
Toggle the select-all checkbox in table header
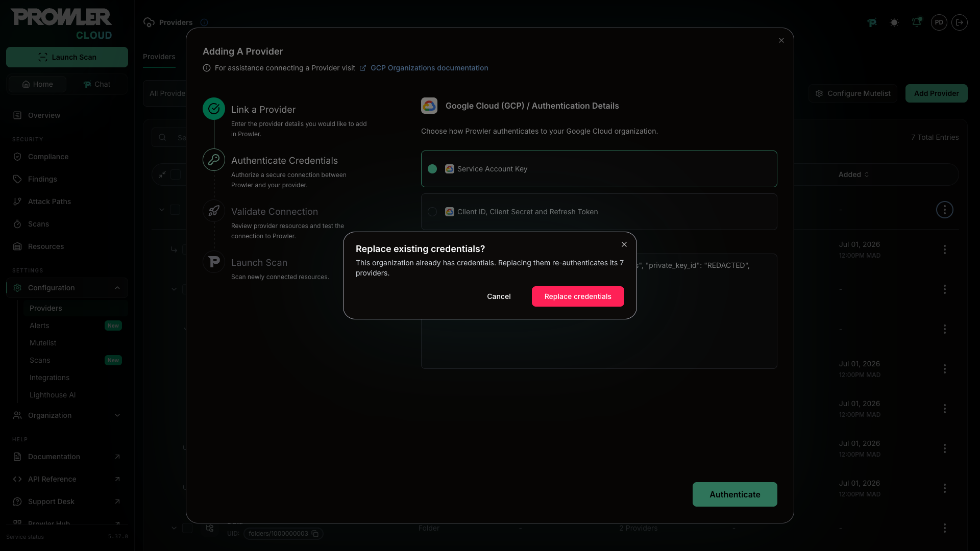point(176,174)
